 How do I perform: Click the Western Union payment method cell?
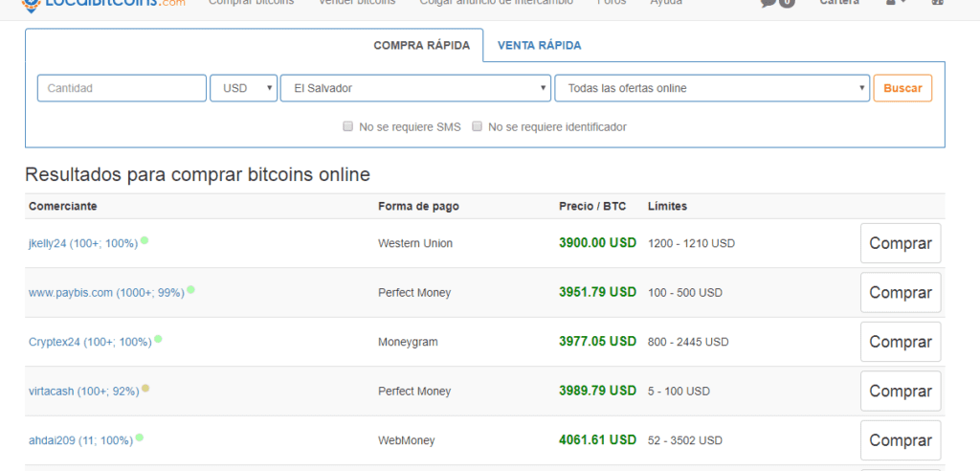click(x=415, y=243)
